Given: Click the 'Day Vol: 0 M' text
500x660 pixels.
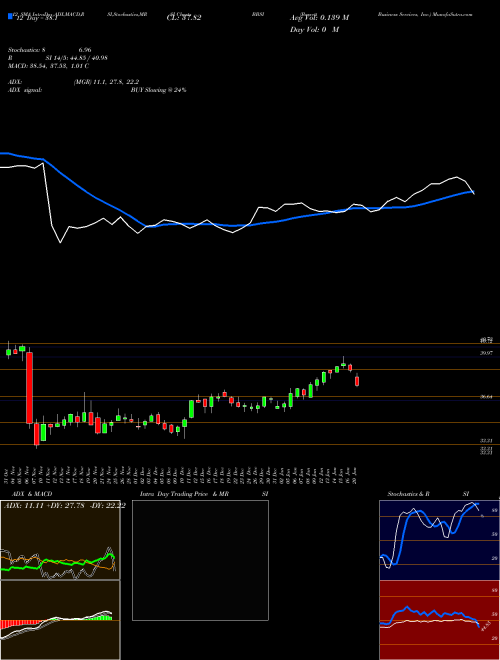Looking at the screenshot, I should click(314, 30).
